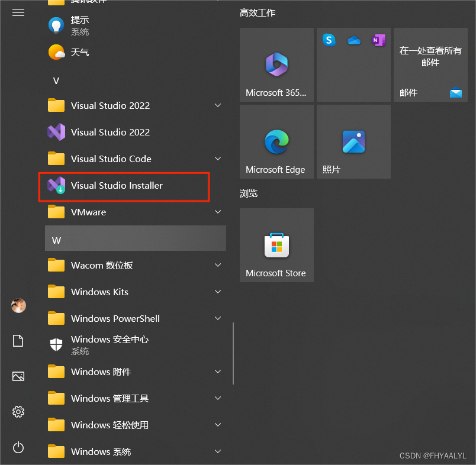
Task: Open the Wacom 数位板 folder icon
Action: point(56,265)
